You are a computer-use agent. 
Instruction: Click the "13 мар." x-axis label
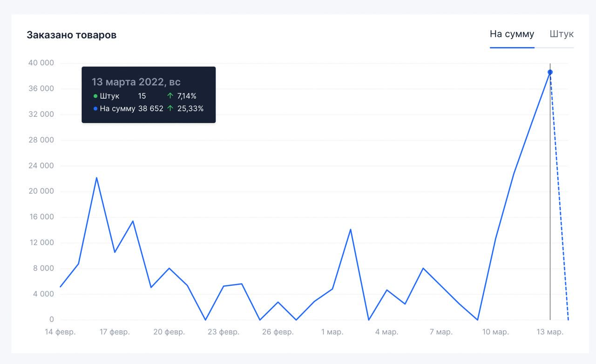(550, 332)
